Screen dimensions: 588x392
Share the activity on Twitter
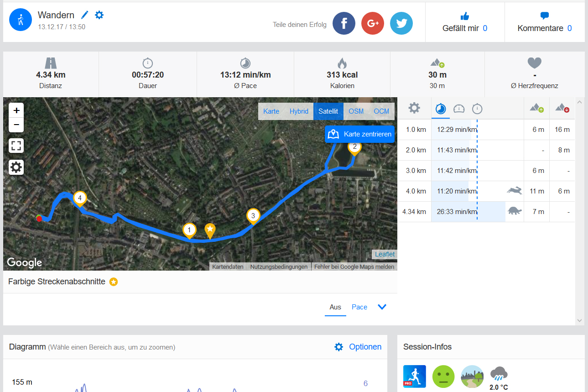pos(401,23)
